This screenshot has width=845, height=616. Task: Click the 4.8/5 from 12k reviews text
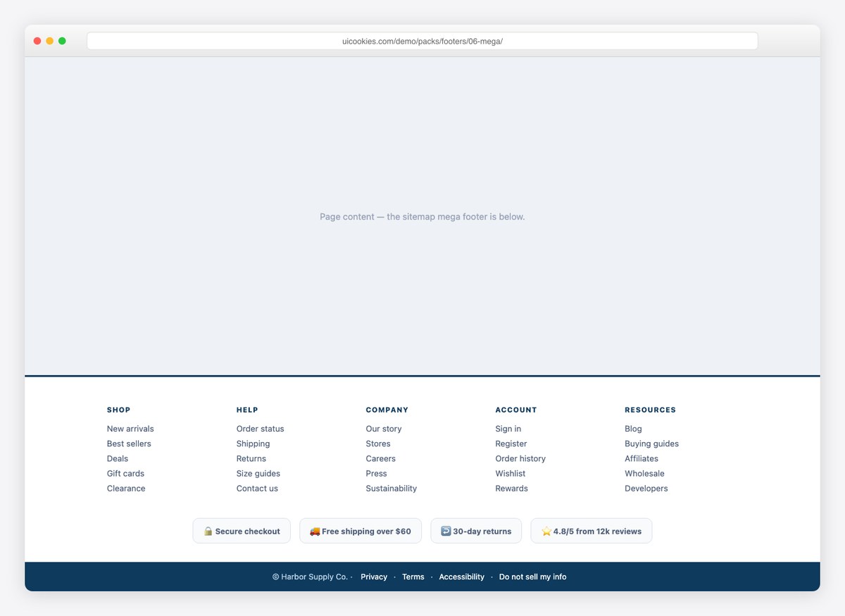pyautogui.click(x=597, y=532)
